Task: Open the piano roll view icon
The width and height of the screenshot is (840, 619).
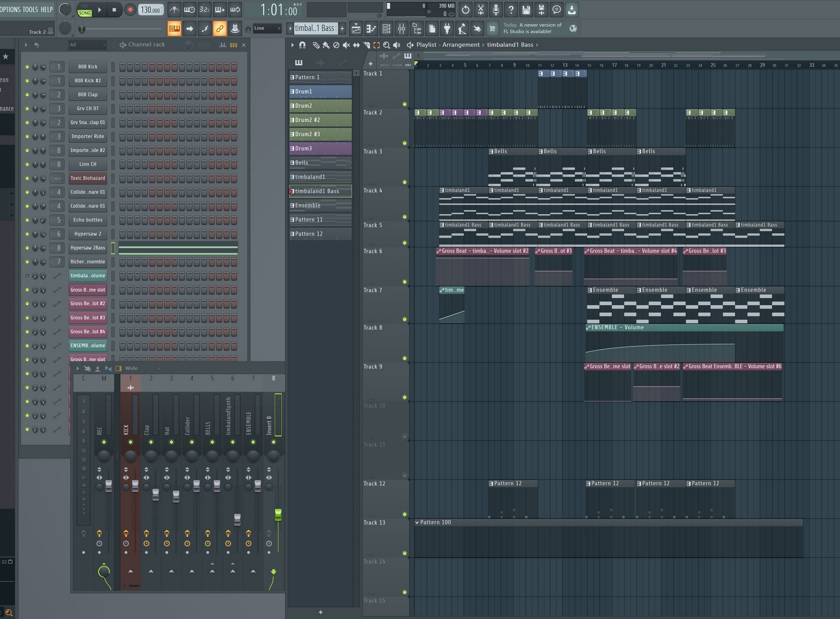Action: 371,29
